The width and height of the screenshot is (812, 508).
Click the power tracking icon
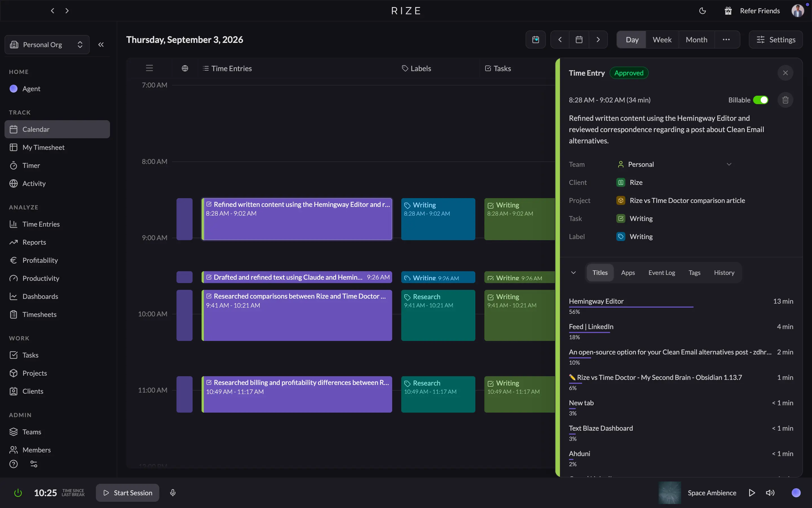tap(18, 493)
